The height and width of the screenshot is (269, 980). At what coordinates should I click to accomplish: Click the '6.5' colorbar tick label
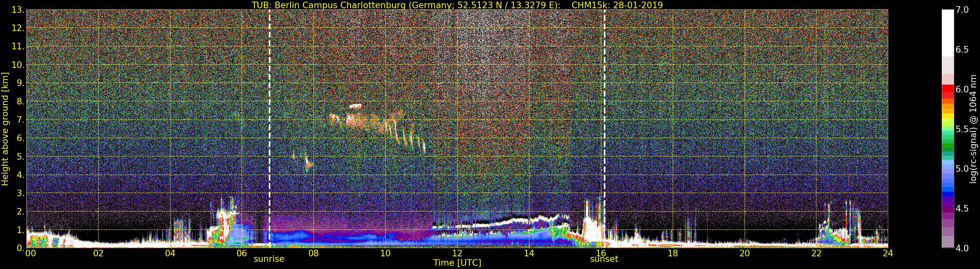pyautogui.click(x=962, y=50)
